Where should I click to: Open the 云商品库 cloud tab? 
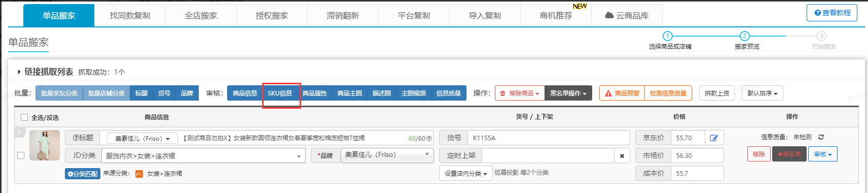point(627,15)
